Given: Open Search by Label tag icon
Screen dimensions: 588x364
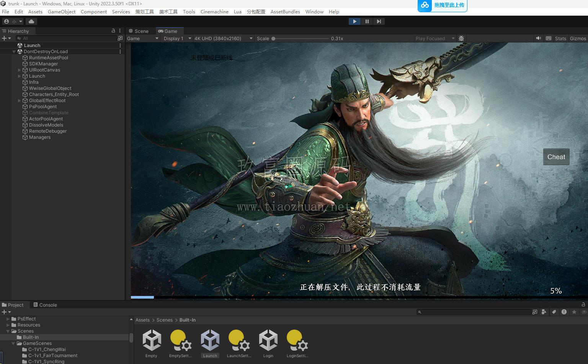Looking at the screenshot, I should 554,312.
